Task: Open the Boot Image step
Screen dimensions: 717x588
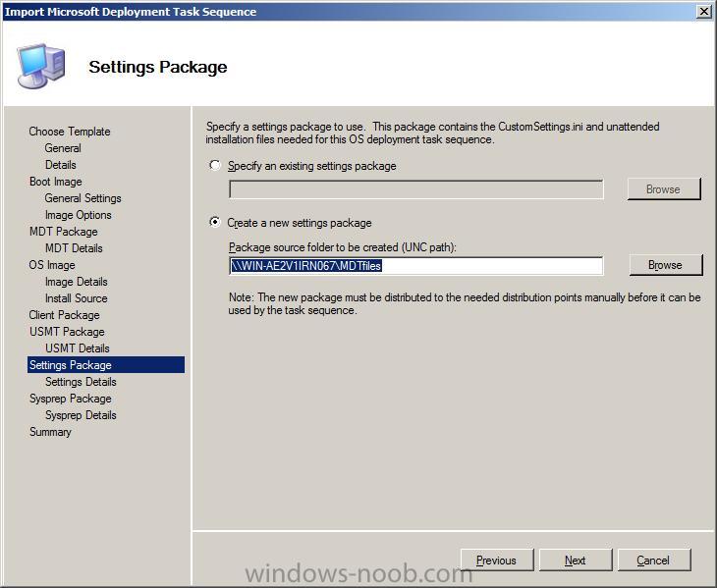Action: coord(55,182)
